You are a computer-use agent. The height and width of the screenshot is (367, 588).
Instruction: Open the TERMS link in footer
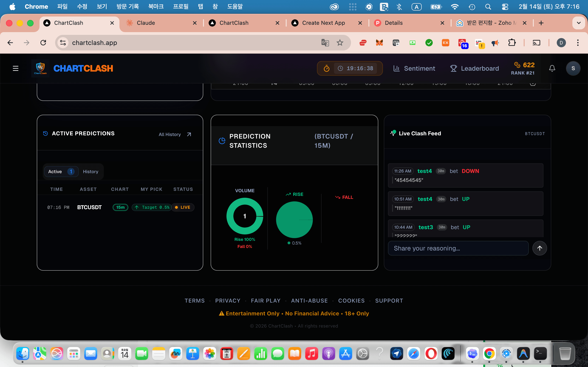[x=194, y=300]
